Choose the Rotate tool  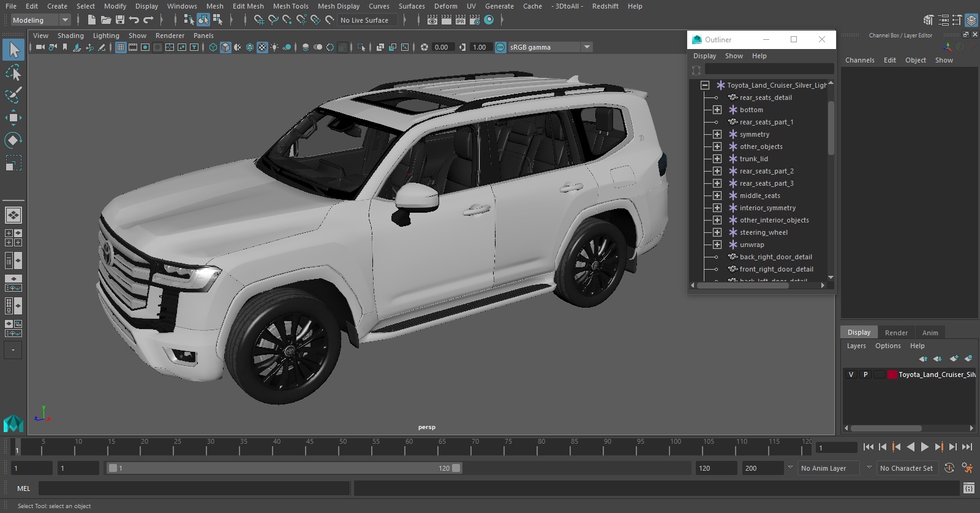point(13,140)
